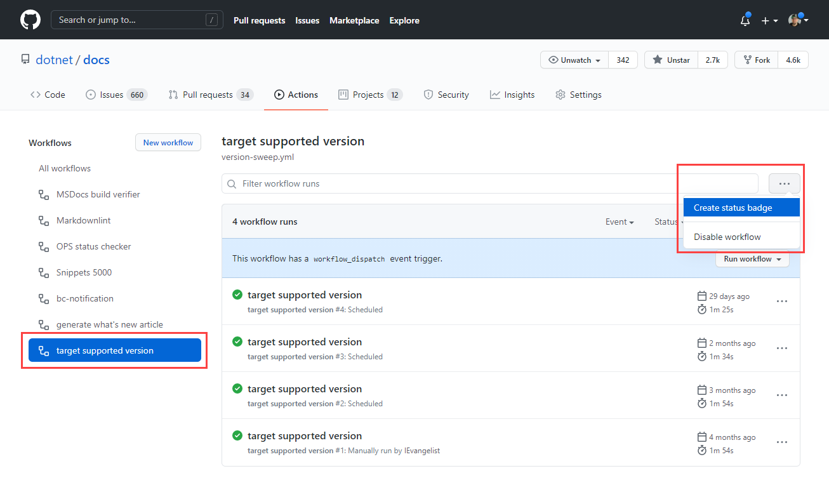
Task: Open the kebab menu for the workflow page
Action: (x=785, y=183)
